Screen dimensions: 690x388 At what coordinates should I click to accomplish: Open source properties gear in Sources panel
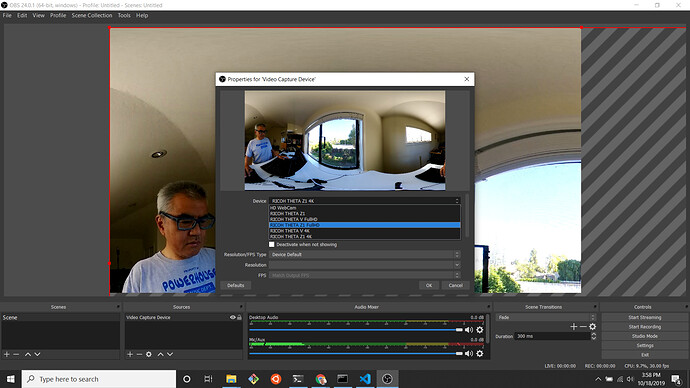149,354
